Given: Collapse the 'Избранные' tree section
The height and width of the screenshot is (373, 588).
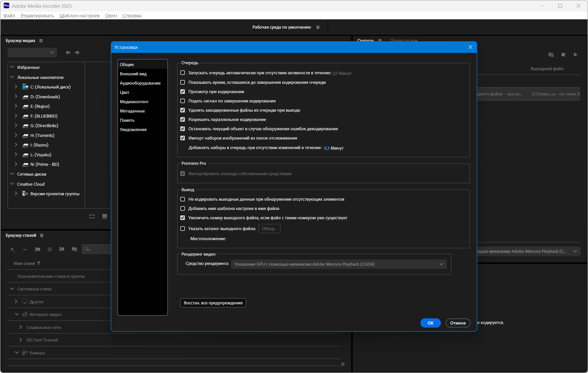Looking at the screenshot, I should [12, 67].
